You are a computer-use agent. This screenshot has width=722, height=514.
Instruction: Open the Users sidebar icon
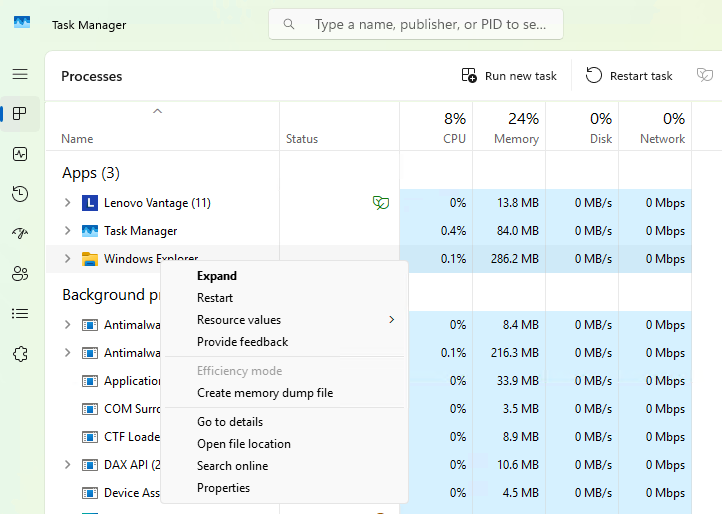point(20,274)
